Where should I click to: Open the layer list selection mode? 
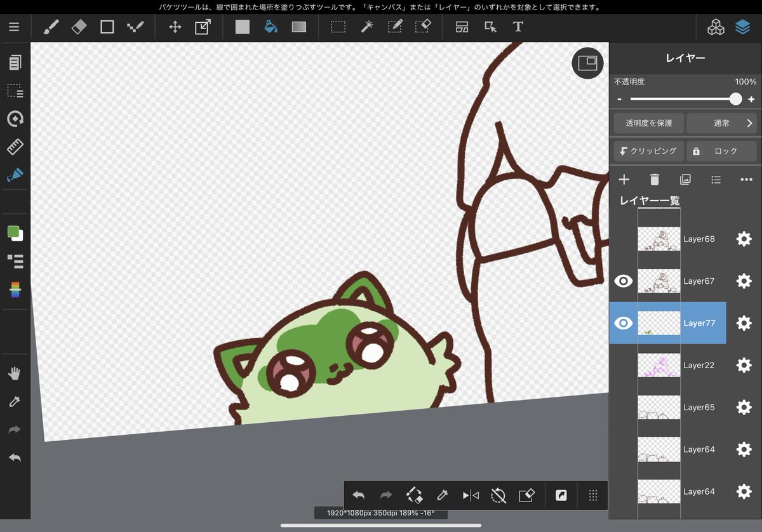pos(716,180)
